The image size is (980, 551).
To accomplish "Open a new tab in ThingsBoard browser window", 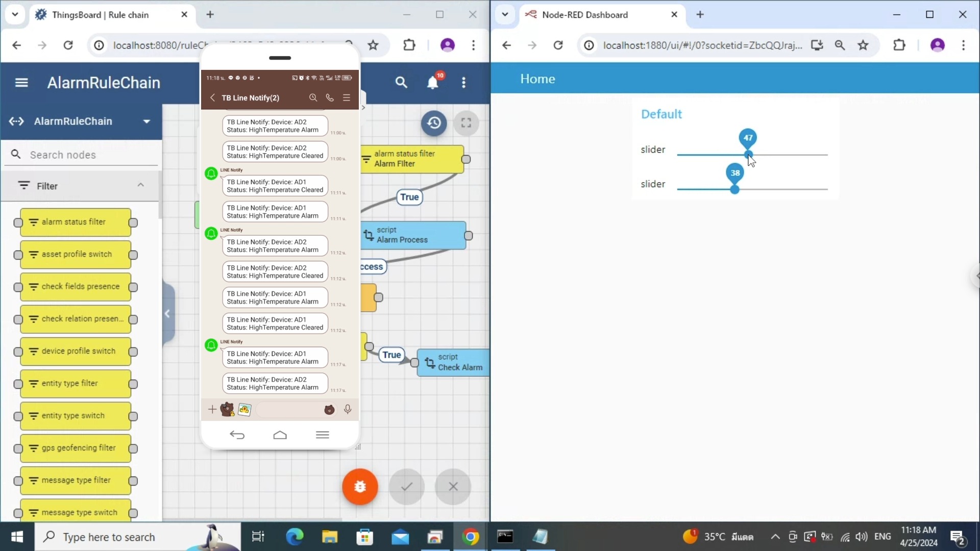I will (210, 15).
